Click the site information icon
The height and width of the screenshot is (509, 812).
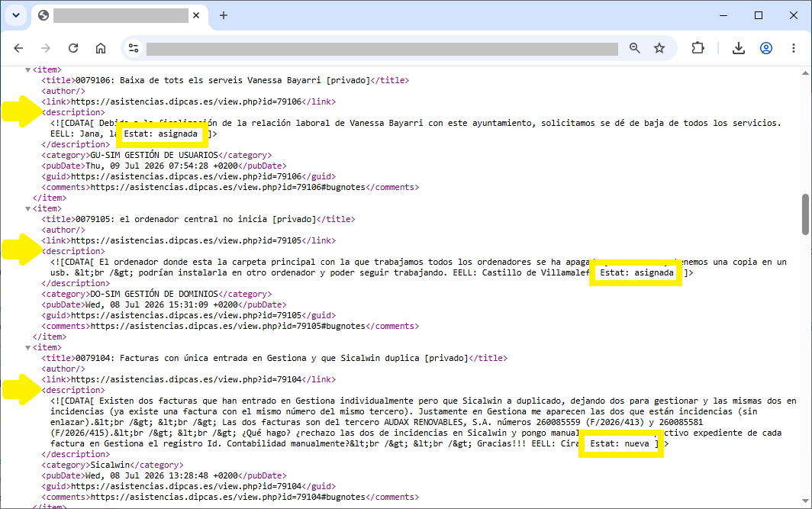133,48
